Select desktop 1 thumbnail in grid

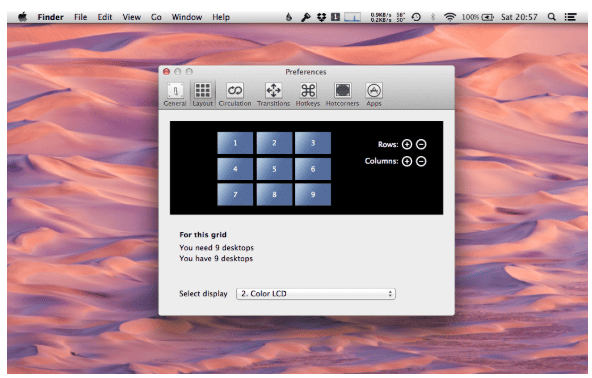tap(235, 143)
